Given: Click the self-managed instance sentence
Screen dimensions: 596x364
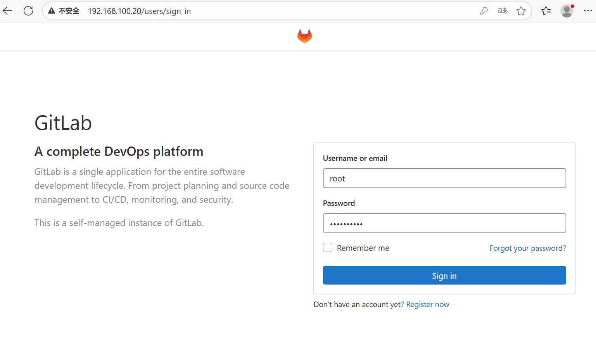Looking at the screenshot, I should coord(119,223).
